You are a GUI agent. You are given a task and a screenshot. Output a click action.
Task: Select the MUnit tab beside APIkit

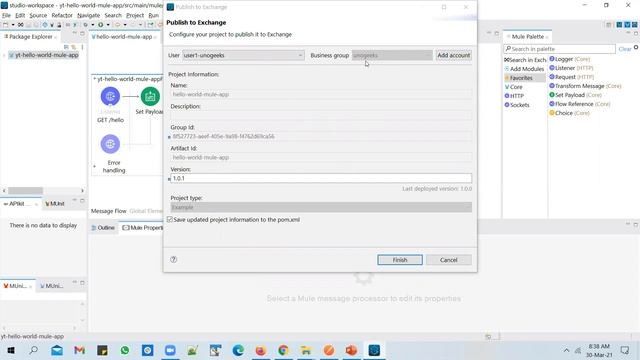pyautogui.click(x=55, y=204)
